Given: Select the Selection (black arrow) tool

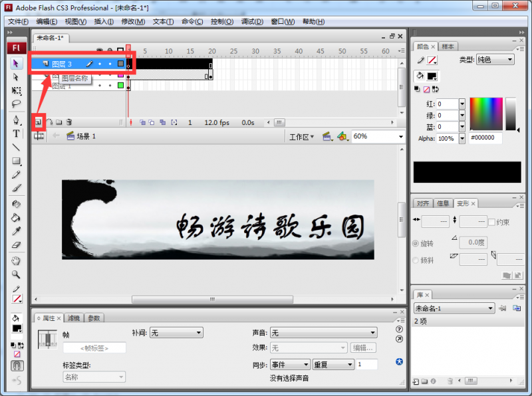Looking at the screenshot, I should [15, 63].
